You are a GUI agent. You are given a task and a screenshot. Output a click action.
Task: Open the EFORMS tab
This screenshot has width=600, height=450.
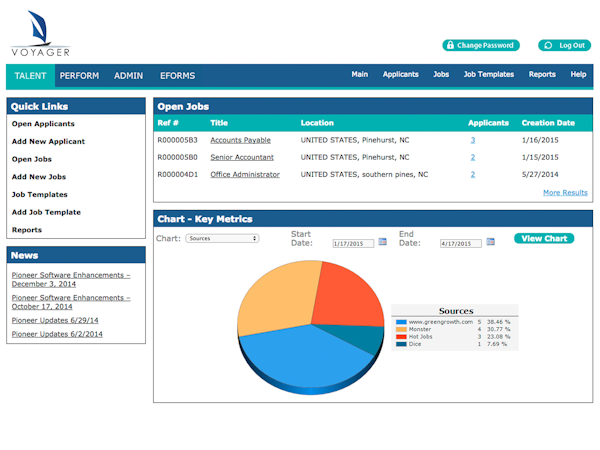tap(176, 75)
